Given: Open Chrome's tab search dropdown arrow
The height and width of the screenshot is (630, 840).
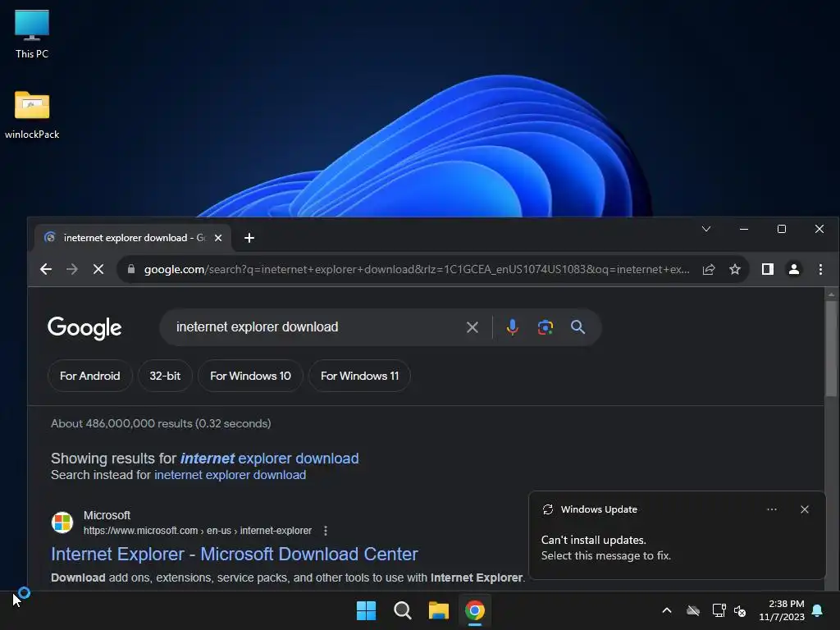Looking at the screenshot, I should (706, 230).
